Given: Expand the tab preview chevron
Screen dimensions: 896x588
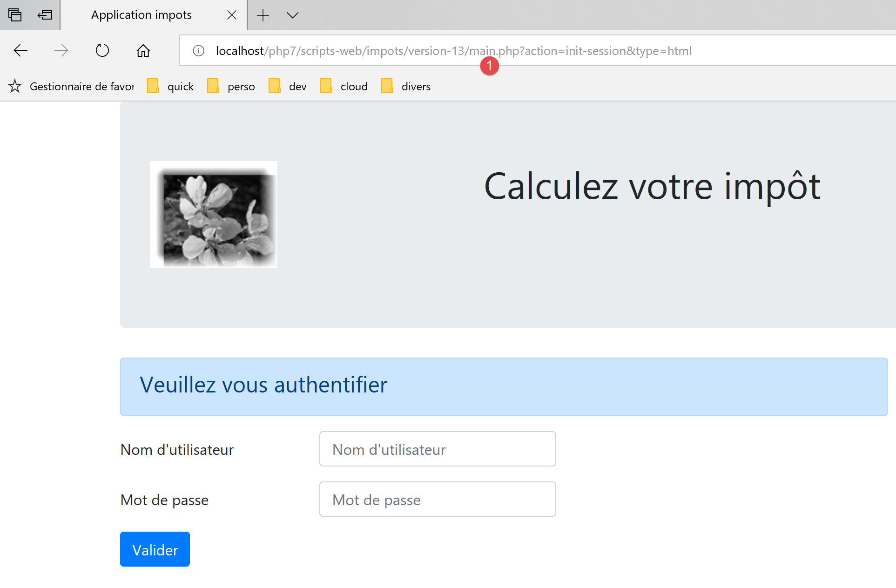Looking at the screenshot, I should tap(292, 15).
